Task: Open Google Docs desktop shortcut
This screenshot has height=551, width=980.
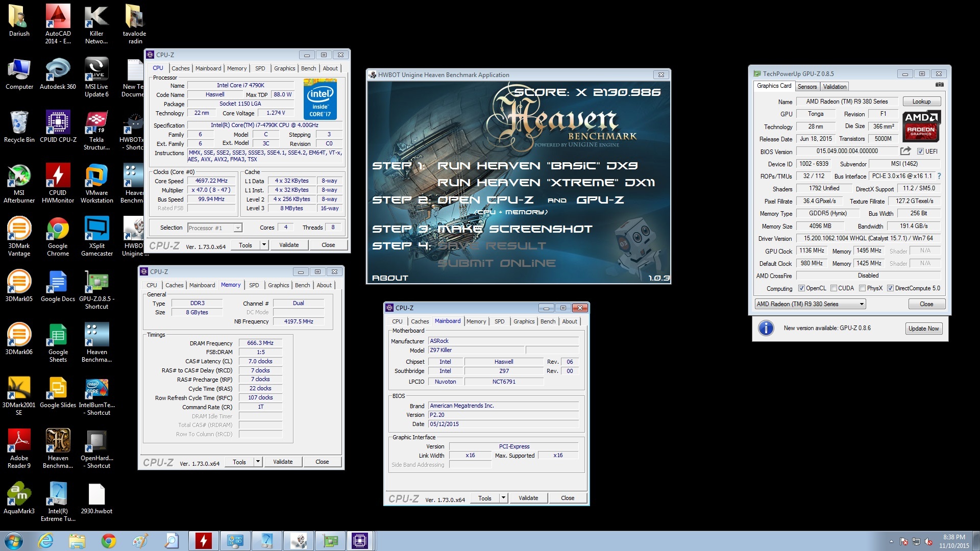Action: [x=58, y=285]
